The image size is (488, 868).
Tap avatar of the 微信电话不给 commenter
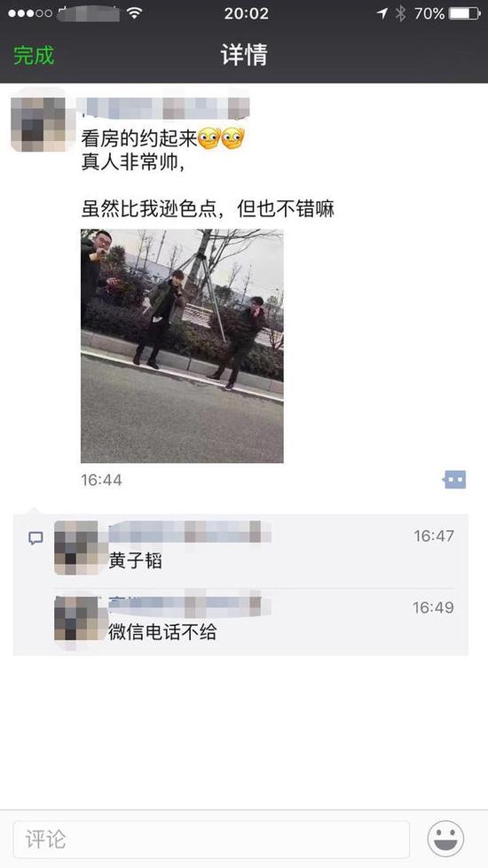click(x=76, y=618)
